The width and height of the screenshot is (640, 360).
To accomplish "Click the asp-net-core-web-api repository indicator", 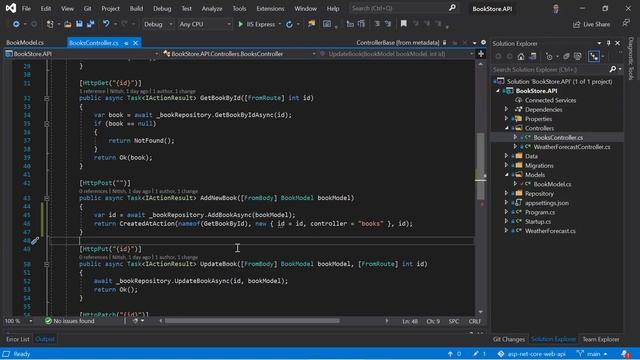I will 532,354.
